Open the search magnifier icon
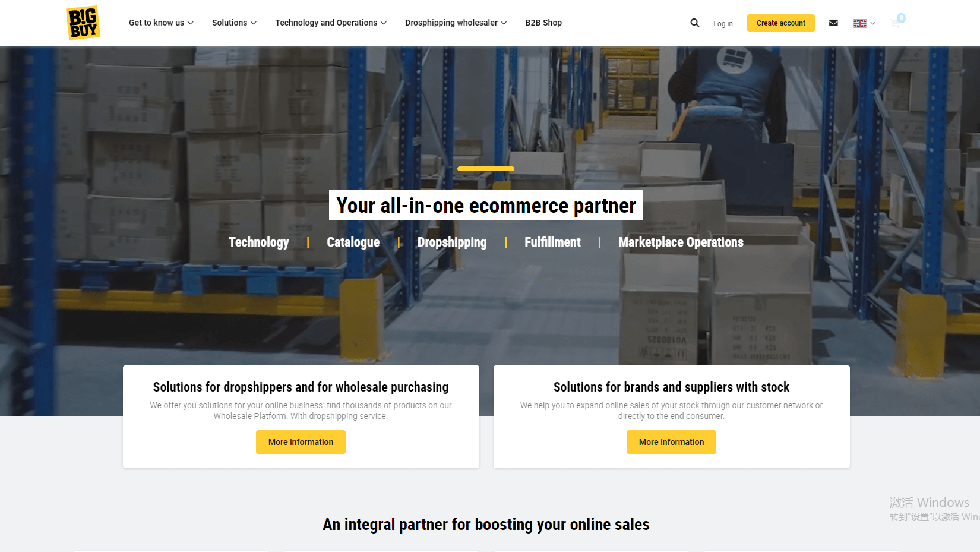980x552 pixels. 694,23
